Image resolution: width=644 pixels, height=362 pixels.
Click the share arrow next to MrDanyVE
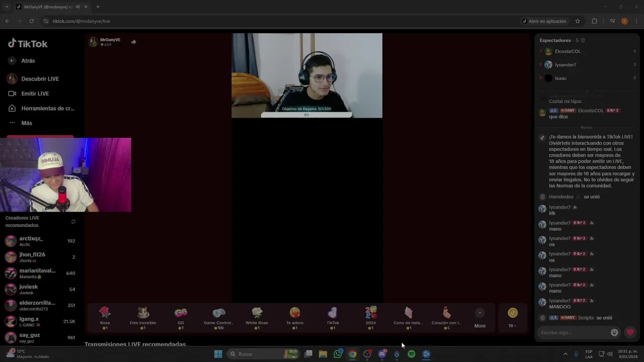133,42
